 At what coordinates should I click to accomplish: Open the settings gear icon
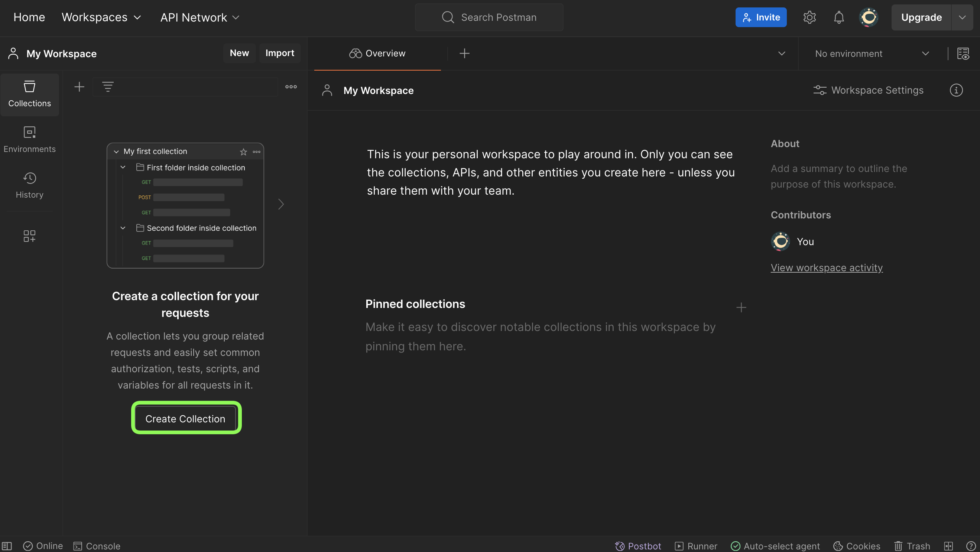point(809,17)
